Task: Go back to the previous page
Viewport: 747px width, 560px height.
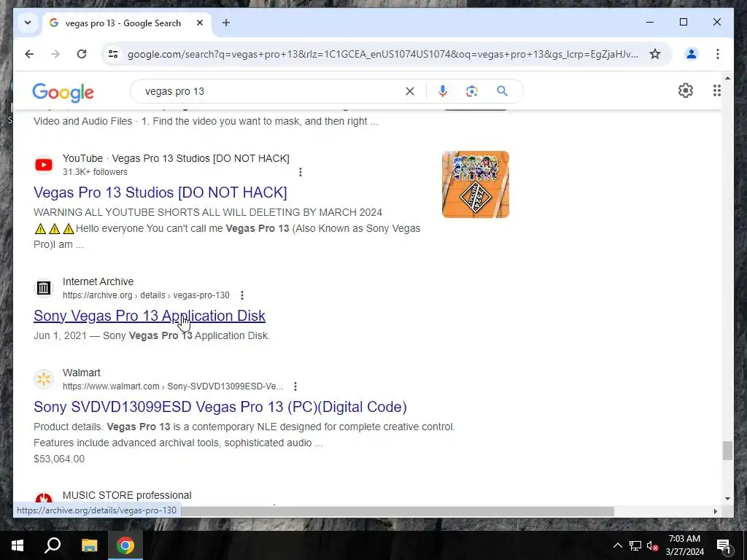Action: coord(29,54)
